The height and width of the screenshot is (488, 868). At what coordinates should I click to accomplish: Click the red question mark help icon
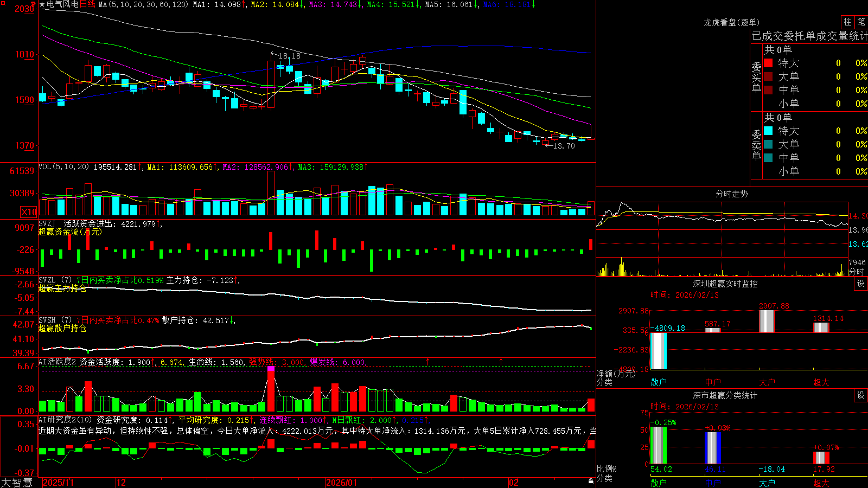click(x=33, y=4)
